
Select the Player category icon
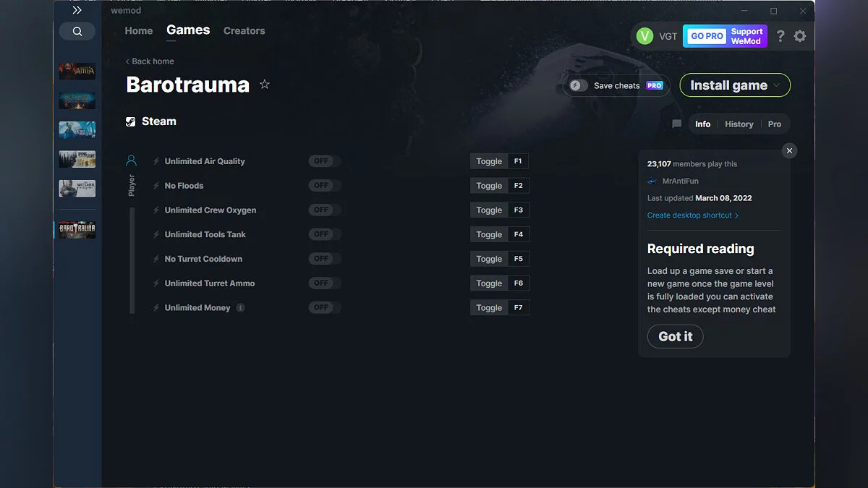pyautogui.click(x=131, y=160)
